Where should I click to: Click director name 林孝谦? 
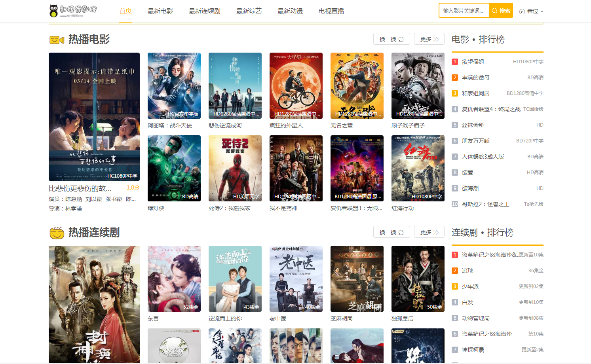pyautogui.click(x=74, y=209)
